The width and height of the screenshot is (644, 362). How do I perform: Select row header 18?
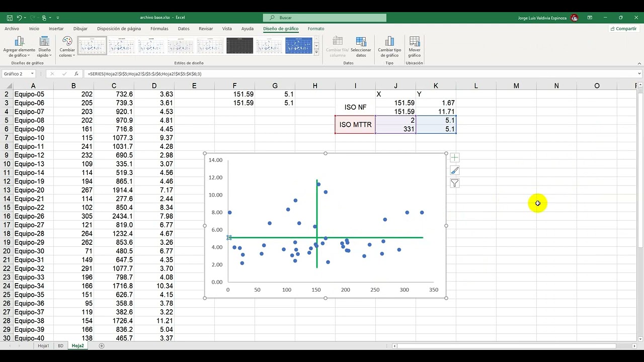(x=7, y=234)
